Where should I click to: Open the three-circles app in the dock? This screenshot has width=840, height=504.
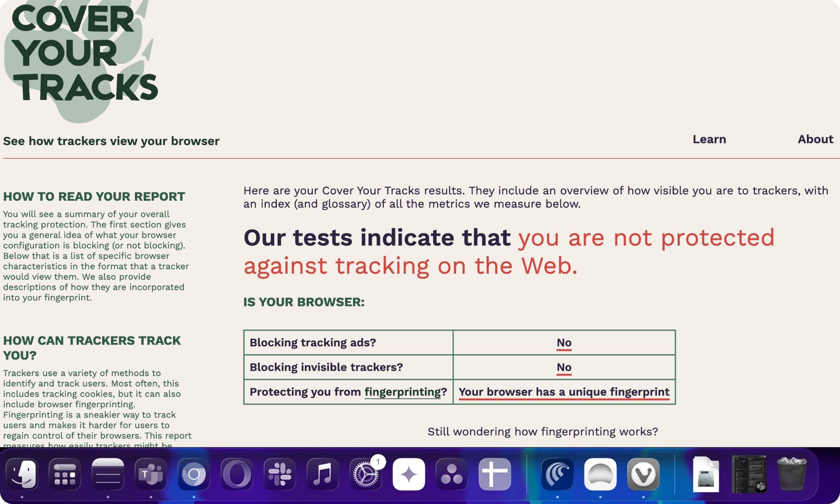coord(451,474)
